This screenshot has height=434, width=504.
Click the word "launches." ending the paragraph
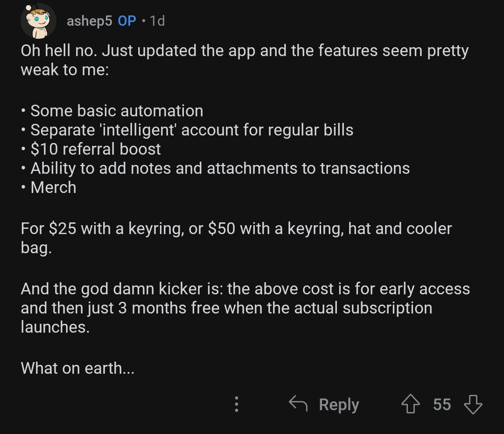[55, 327]
